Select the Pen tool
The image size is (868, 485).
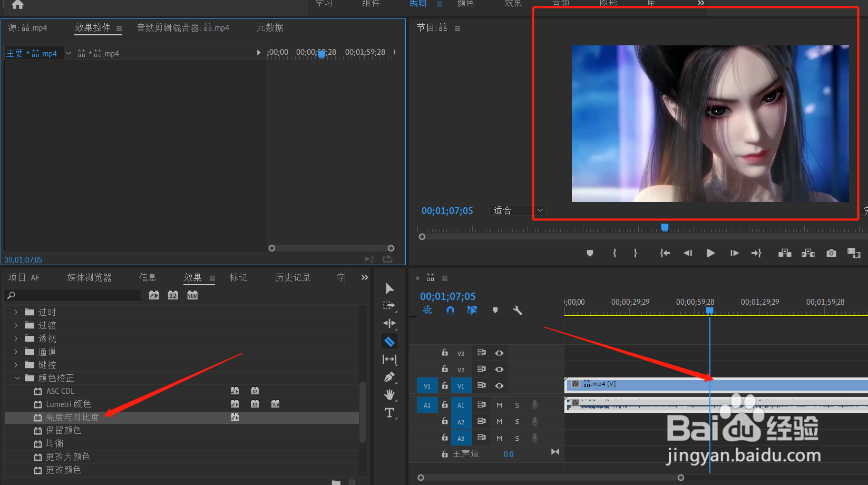click(389, 377)
